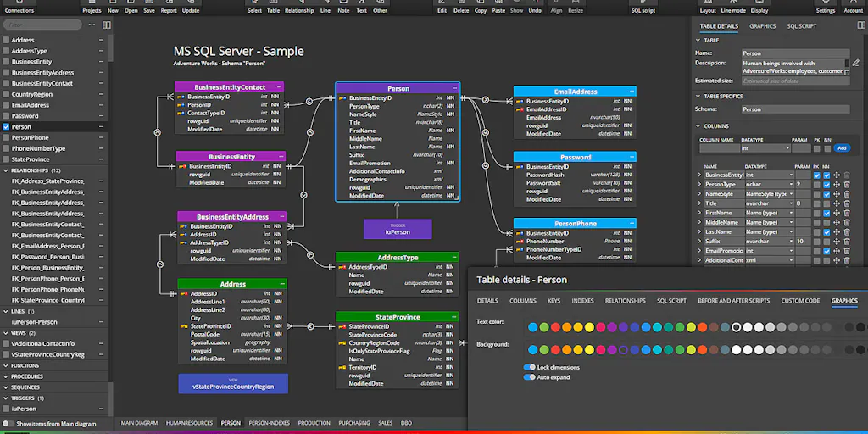Screen dimensions: 868x434
Task: Click the pencil icon beside Description
Action: 856,63
